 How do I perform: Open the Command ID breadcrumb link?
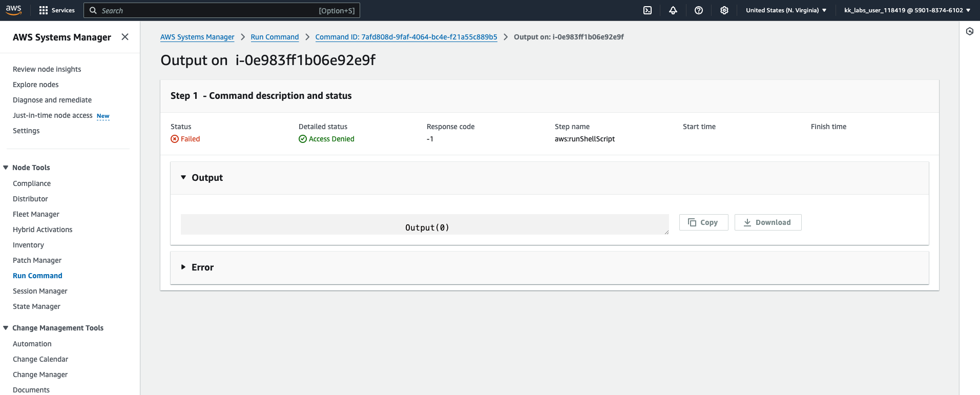click(406, 37)
